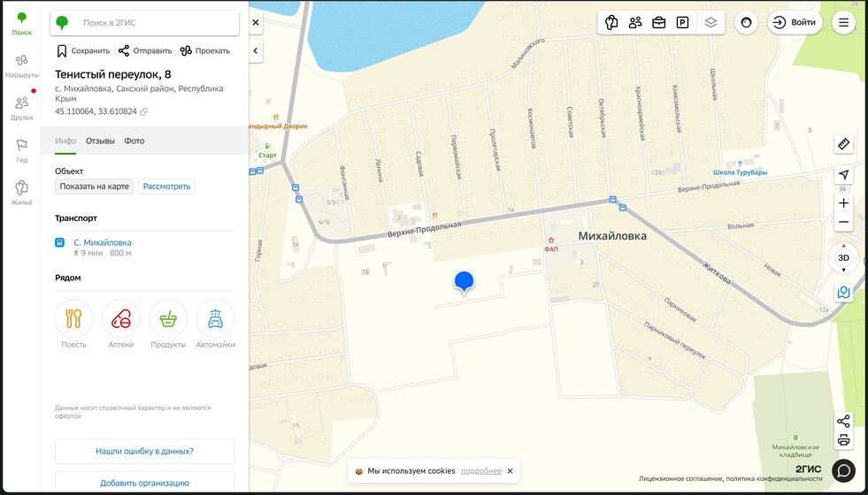
Task: Open cookies подробнее link
Action: point(481,471)
